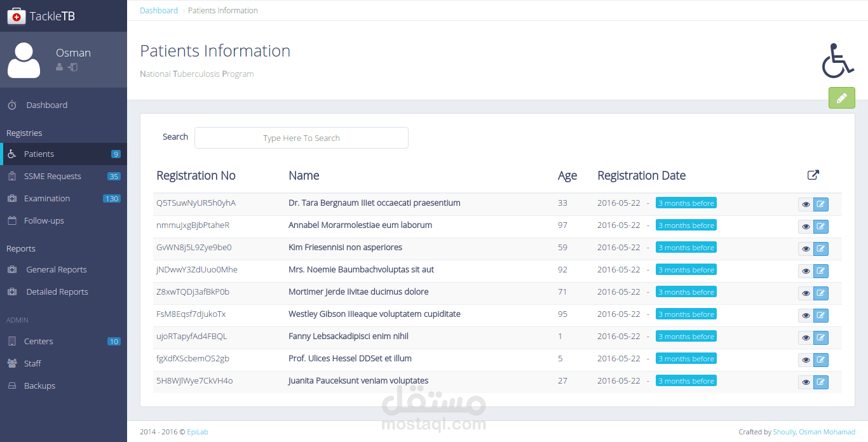Edit the Juanita Pauceksunt record
This screenshot has width=868, height=442.
[x=821, y=382]
